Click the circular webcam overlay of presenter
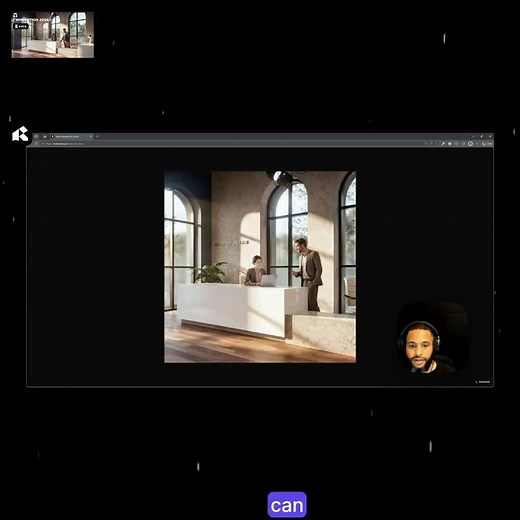The width and height of the screenshot is (520, 520). 432,338
